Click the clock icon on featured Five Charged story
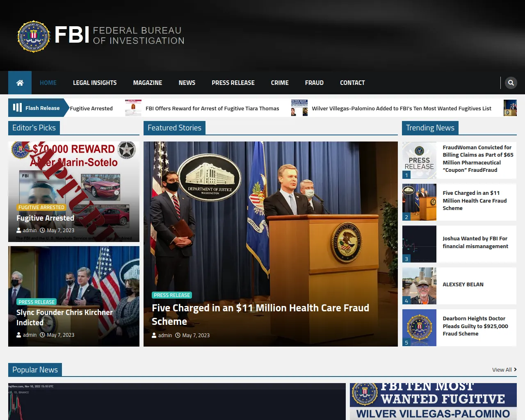Viewport: 525px width, 420px height. pos(178,336)
